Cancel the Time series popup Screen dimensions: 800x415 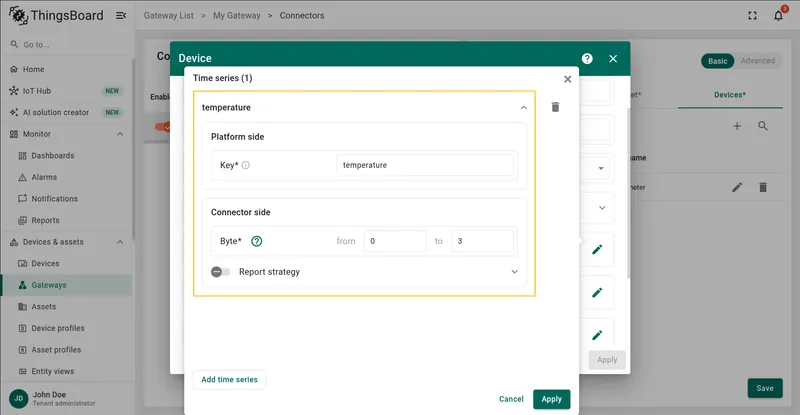tap(511, 399)
